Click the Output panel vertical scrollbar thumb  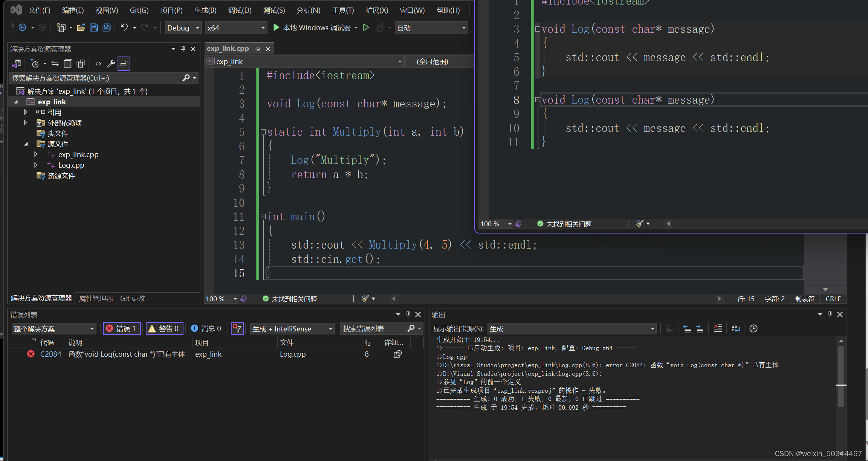pyautogui.click(x=841, y=377)
